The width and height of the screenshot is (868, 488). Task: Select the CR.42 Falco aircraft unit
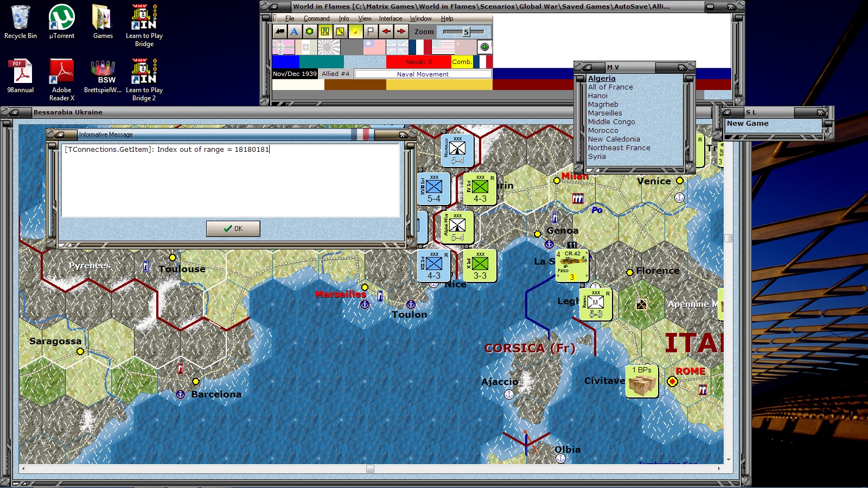tap(572, 265)
